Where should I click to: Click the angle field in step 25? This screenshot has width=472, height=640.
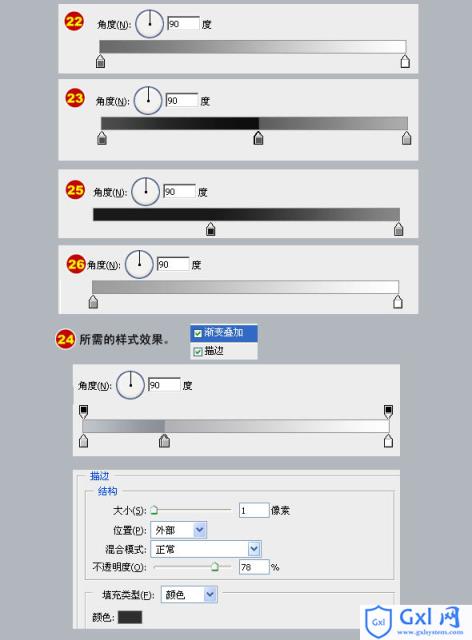(180, 191)
